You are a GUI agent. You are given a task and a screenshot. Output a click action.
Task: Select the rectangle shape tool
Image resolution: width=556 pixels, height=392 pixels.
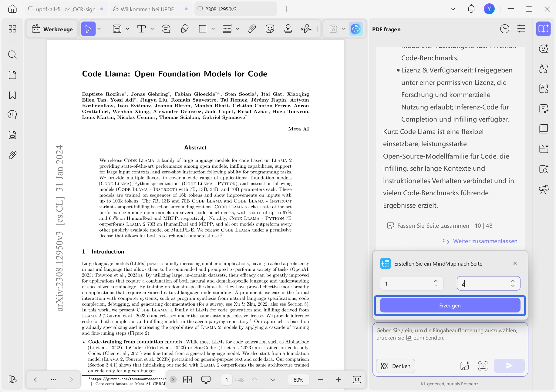(203, 29)
